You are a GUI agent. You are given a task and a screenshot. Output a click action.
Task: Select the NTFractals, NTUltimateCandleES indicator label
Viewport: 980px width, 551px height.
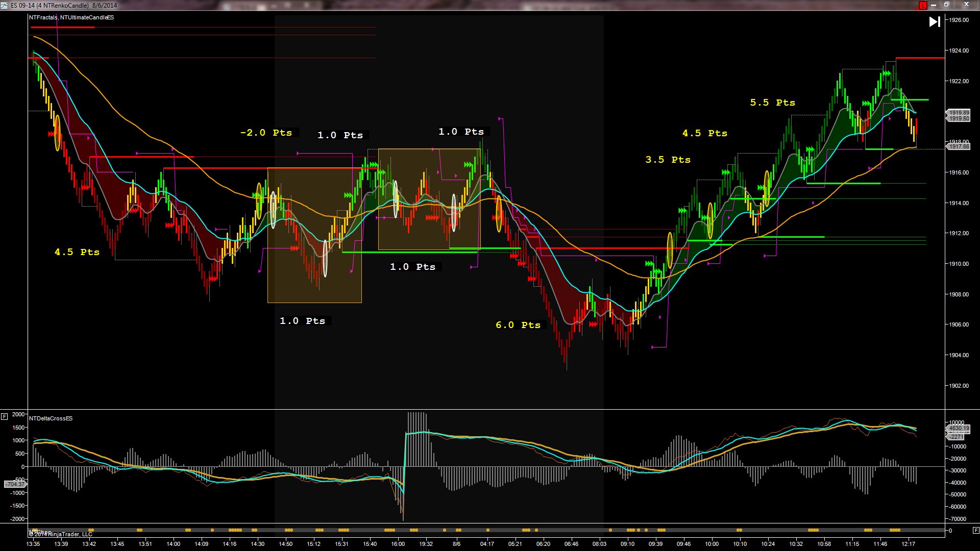pos(71,17)
